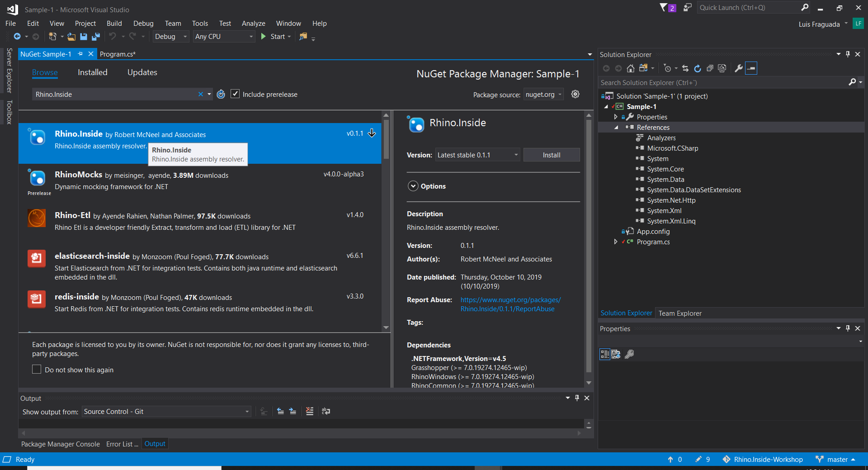The height and width of the screenshot is (470, 868).
Task: Open Show output from dropdown
Action: pyautogui.click(x=166, y=412)
